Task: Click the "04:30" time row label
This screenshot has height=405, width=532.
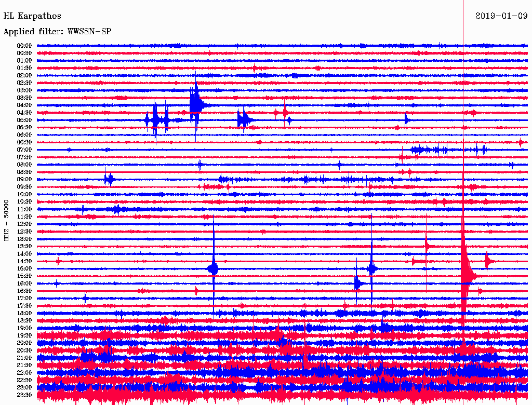Action: point(24,113)
